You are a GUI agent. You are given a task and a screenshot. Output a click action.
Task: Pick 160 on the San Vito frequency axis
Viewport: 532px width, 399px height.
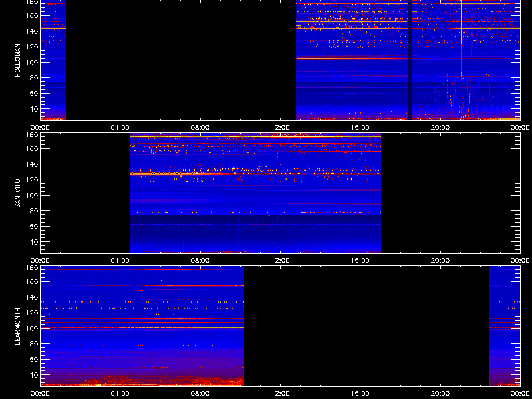point(32,148)
